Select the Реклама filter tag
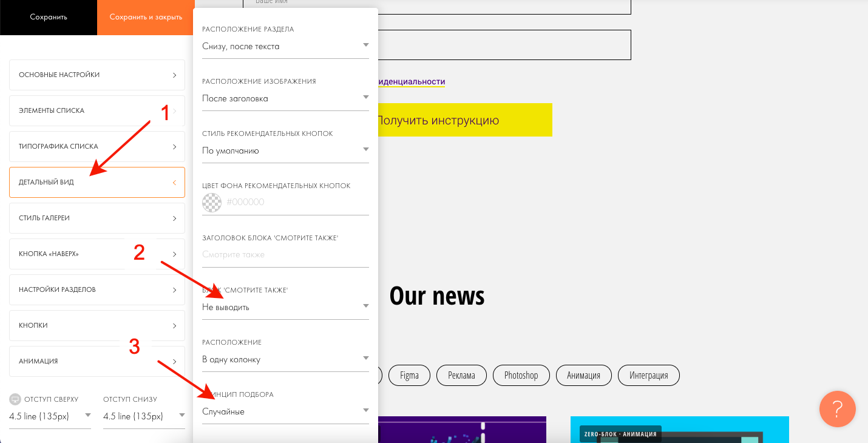 click(461, 375)
